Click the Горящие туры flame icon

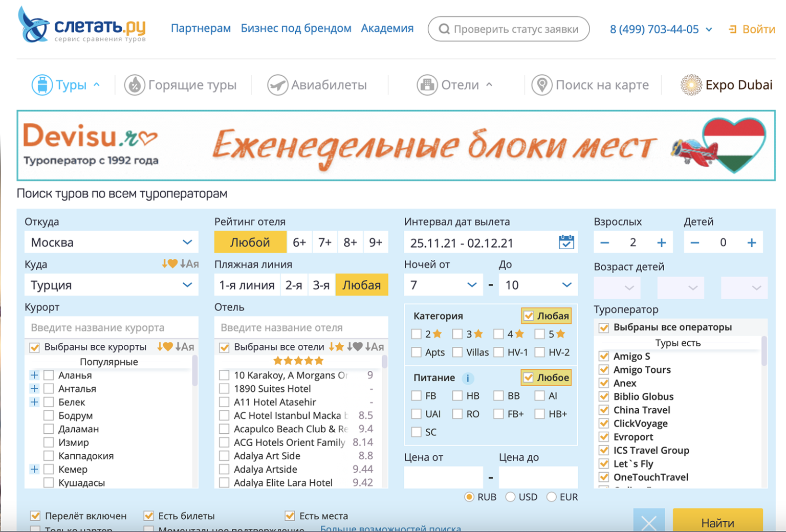coord(135,85)
